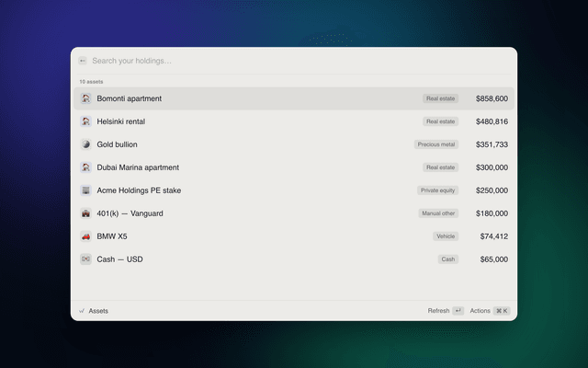The image size is (588, 368).
Task: Select the Bomonti apartment name
Action: (x=129, y=98)
